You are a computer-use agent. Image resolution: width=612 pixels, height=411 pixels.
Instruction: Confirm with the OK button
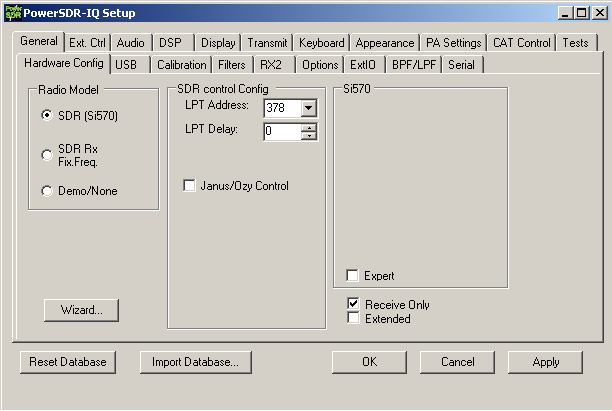pos(369,362)
